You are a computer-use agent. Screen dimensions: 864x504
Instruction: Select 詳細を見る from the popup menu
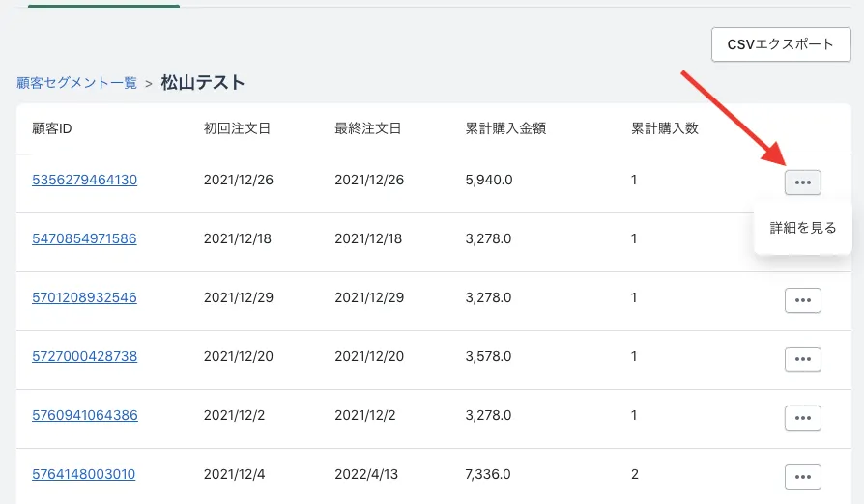tap(802, 229)
